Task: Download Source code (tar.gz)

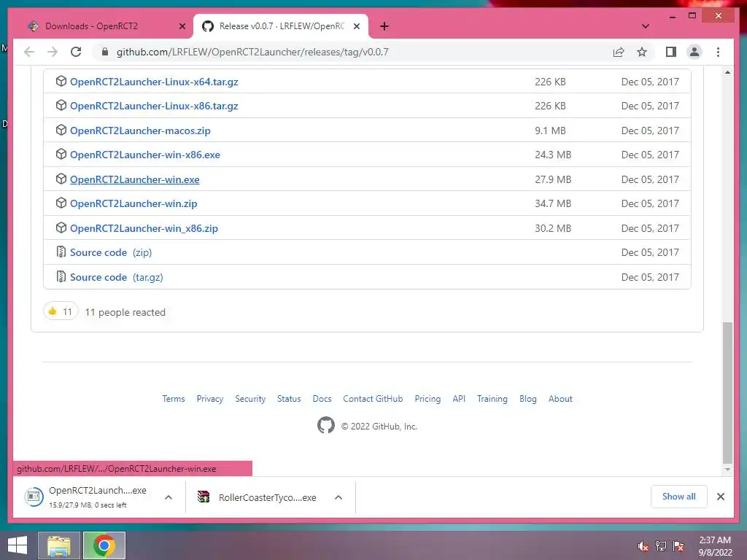Action: click(x=116, y=277)
